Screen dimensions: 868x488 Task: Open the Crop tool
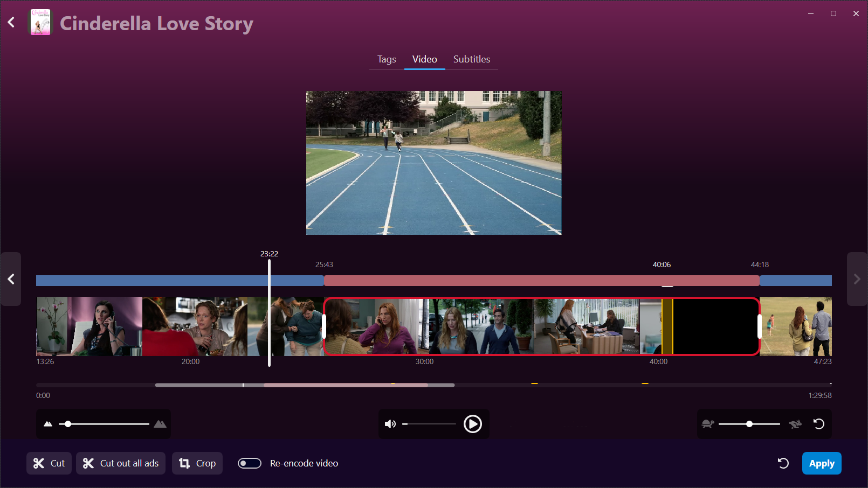[x=197, y=463]
